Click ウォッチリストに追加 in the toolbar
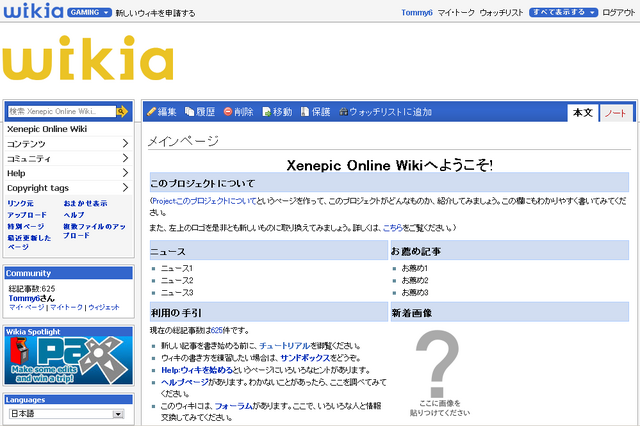 391,112
